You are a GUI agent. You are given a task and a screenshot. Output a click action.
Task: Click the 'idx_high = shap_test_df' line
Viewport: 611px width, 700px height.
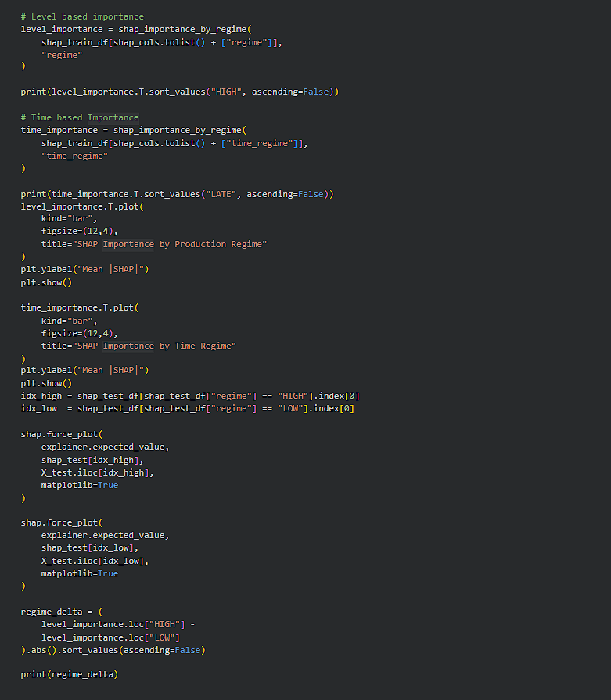(190, 396)
